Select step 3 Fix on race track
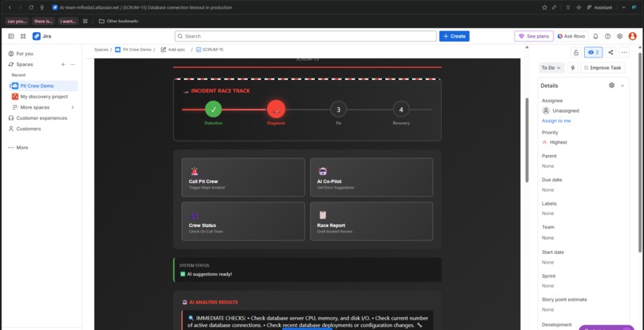 coord(339,109)
